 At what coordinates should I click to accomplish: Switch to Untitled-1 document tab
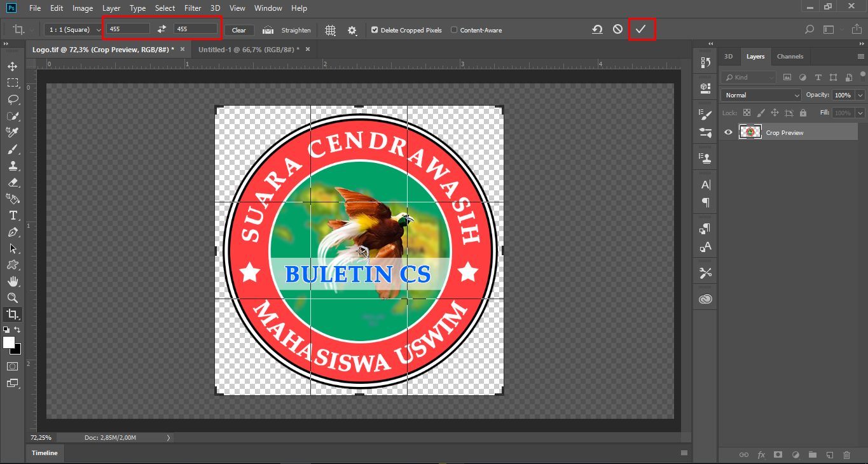click(247, 49)
